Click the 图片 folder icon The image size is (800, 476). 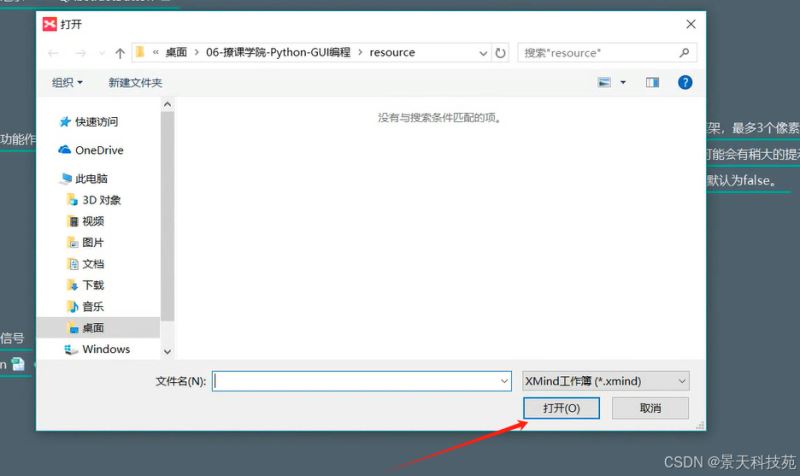point(72,243)
